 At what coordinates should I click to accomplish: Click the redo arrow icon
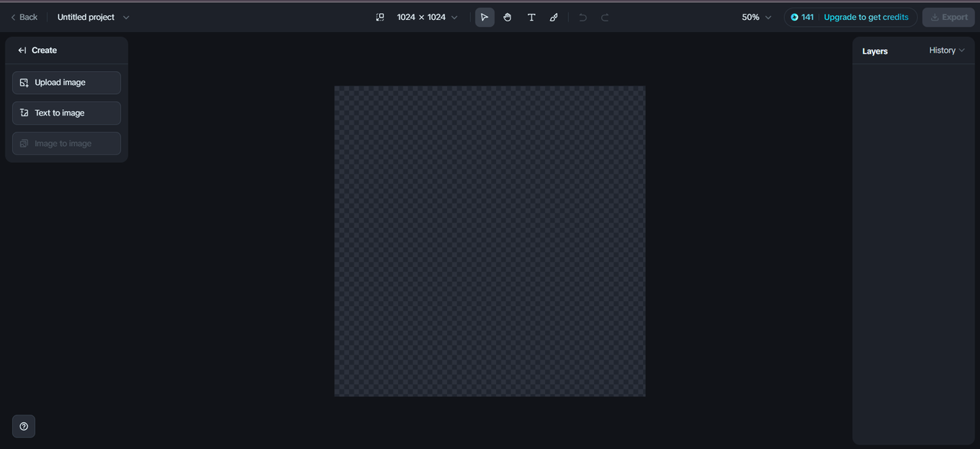(605, 17)
